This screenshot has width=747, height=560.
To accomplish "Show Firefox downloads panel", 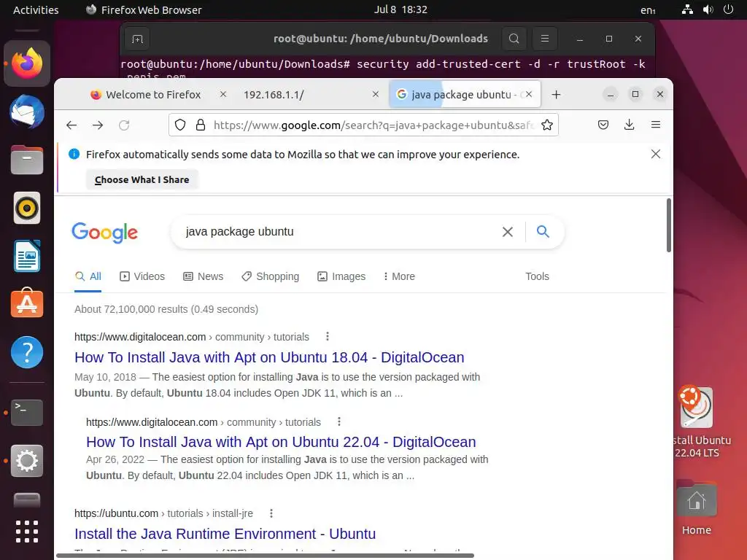I will [630, 125].
